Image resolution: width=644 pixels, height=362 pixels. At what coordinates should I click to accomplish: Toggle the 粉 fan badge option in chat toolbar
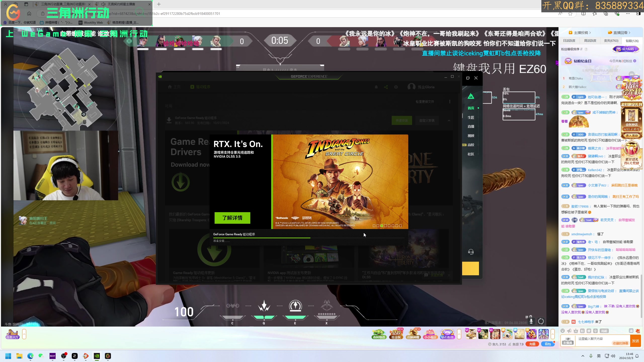(x=582, y=331)
